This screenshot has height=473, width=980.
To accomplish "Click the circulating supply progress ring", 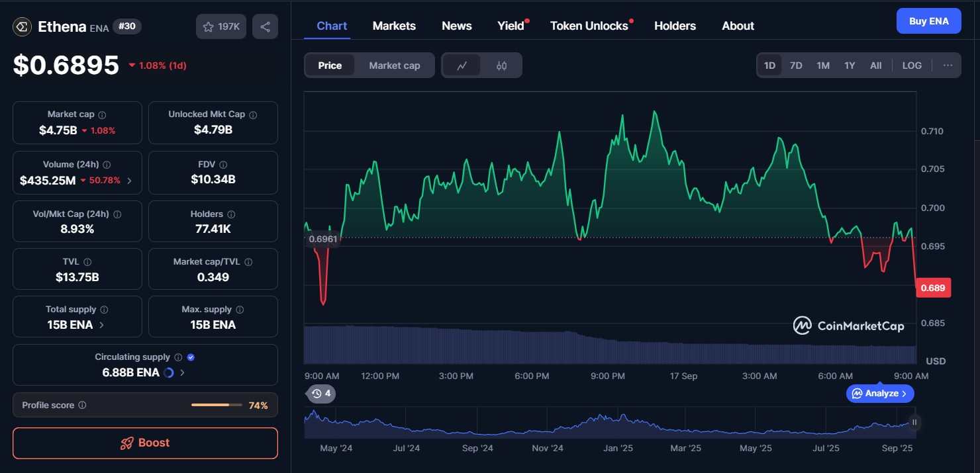I will (168, 372).
